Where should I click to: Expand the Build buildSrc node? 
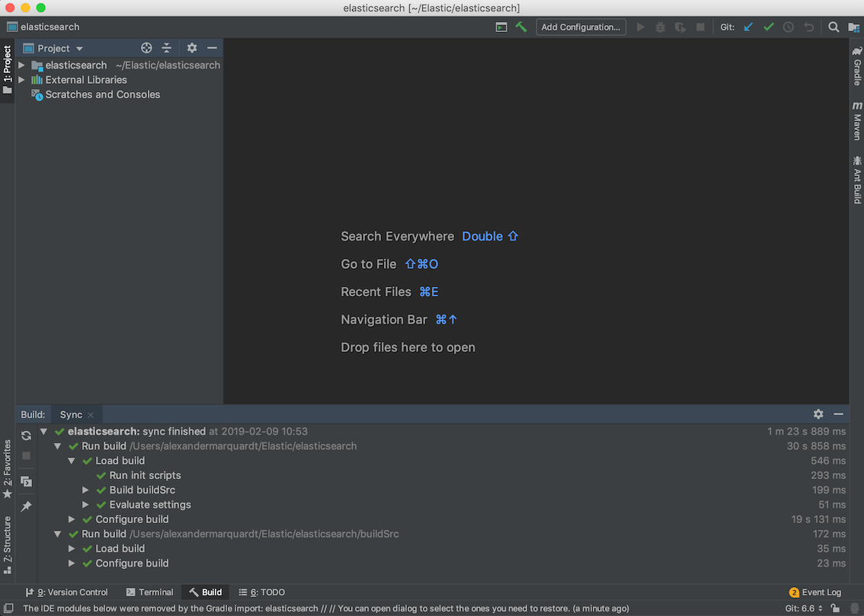click(x=85, y=490)
